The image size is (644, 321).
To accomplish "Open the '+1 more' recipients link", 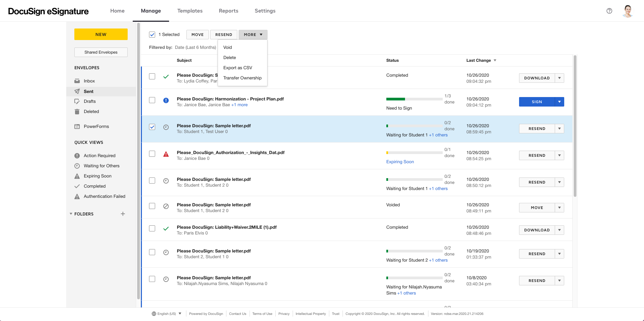I will click(239, 105).
